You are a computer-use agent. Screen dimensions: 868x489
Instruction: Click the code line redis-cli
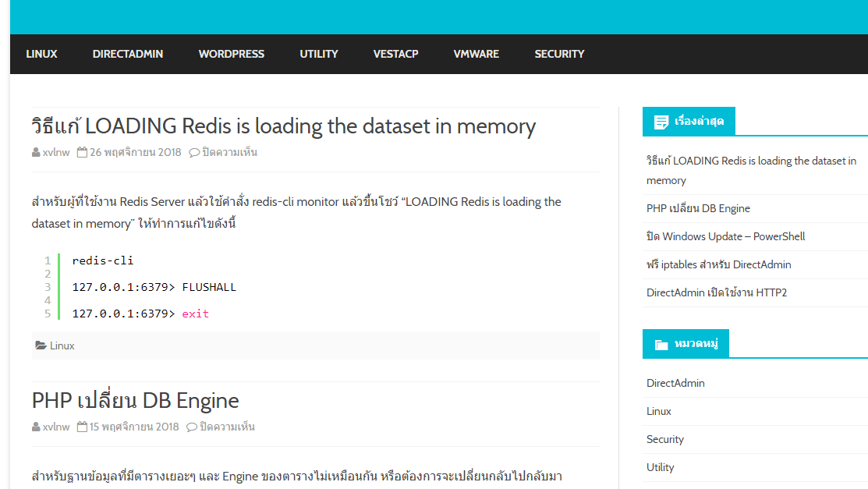tap(102, 260)
